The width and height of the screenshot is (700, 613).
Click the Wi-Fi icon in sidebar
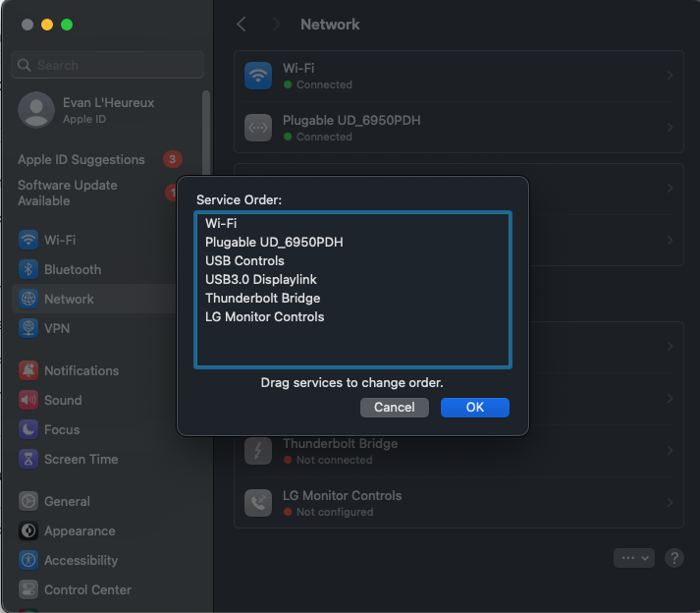coord(28,240)
